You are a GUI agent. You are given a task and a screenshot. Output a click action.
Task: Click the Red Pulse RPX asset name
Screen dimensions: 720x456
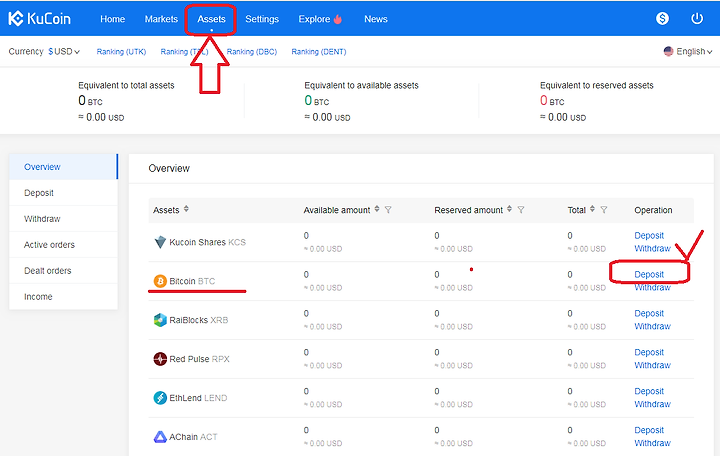click(199, 359)
